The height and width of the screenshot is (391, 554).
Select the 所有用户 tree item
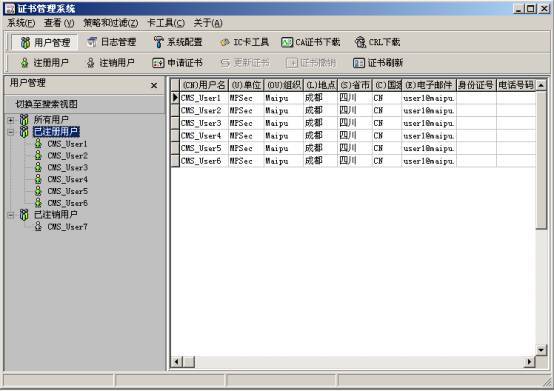tap(51, 120)
